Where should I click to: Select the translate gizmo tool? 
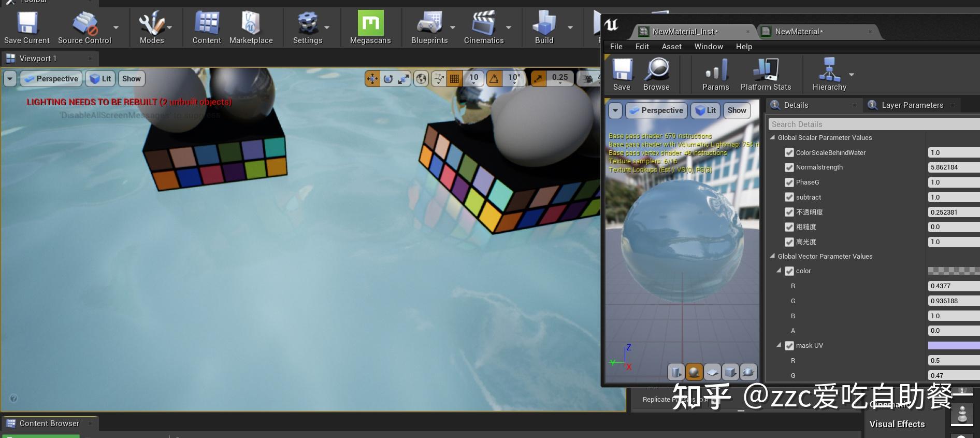coord(372,79)
